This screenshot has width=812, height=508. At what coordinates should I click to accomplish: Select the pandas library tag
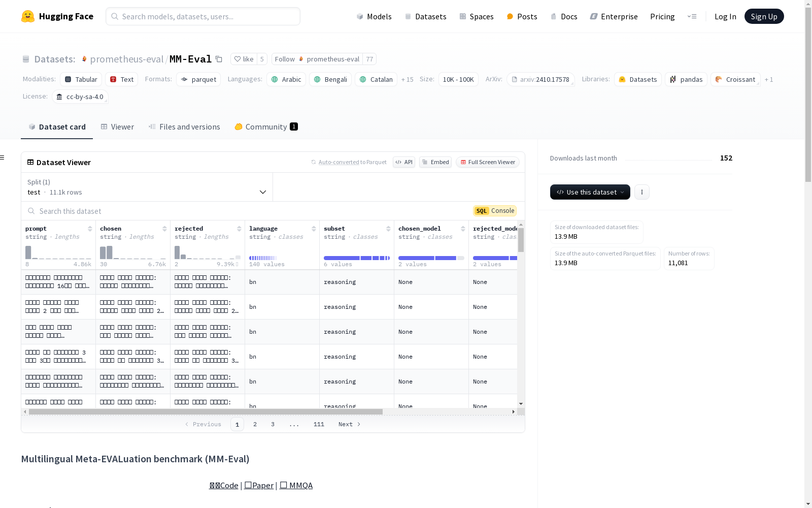tap(686, 79)
